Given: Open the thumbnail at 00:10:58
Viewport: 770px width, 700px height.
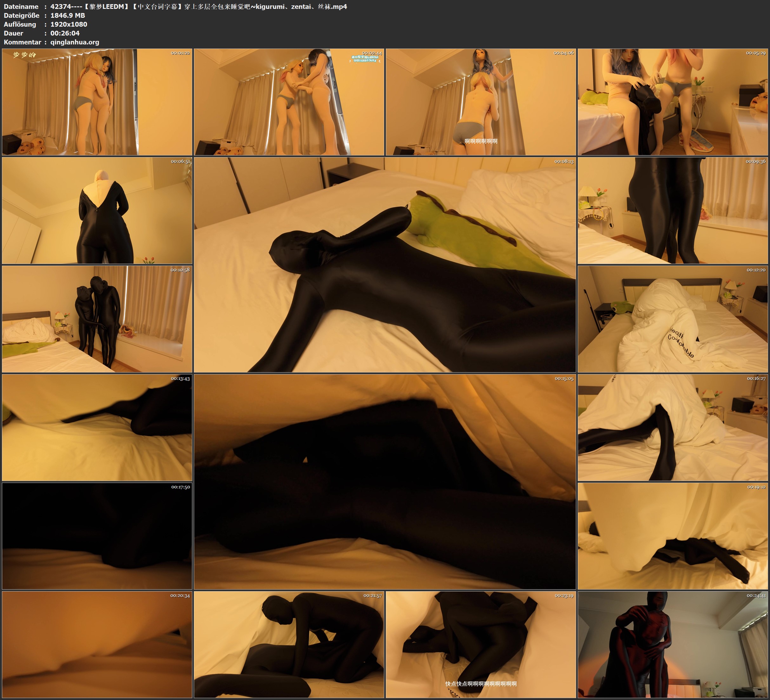Looking at the screenshot, I should (97, 319).
